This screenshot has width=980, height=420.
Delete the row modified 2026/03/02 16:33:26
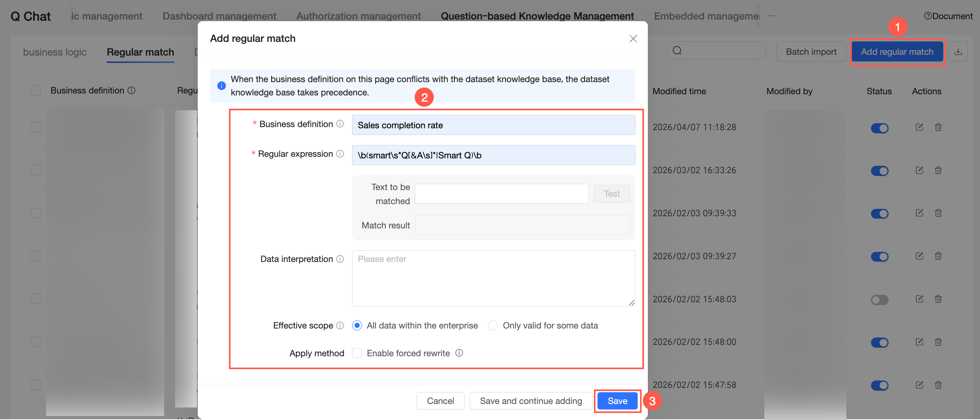(938, 170)
